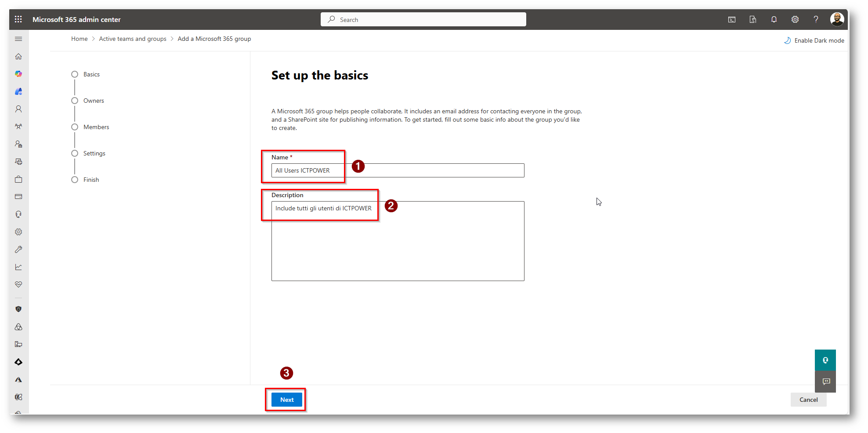
Task: Open Exchange admin center icon
Action: point(18,397)
